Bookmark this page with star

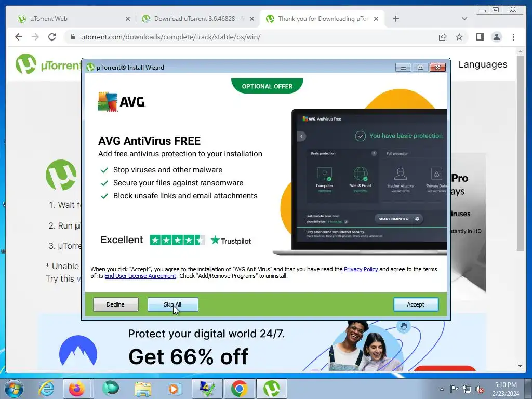459,37
